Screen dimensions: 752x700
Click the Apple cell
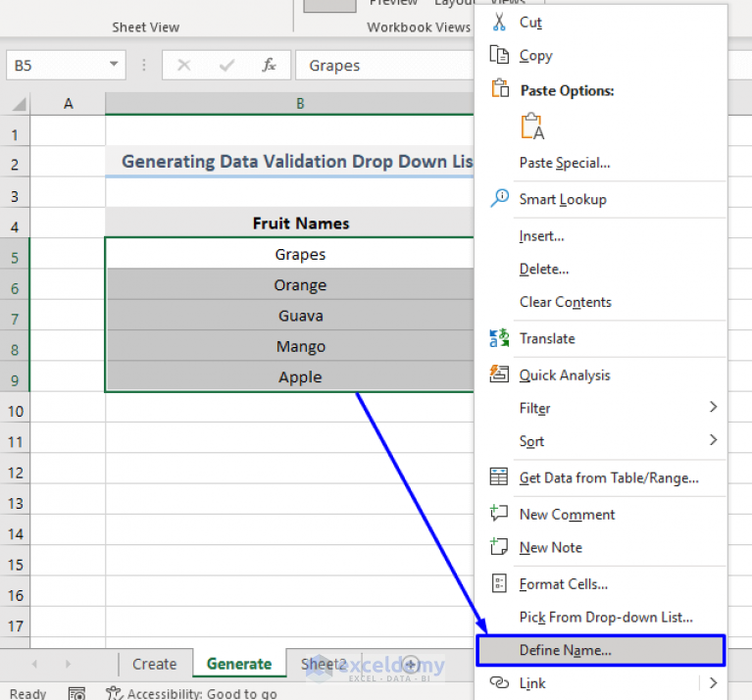pyautogui.click(x=289, y=376)
